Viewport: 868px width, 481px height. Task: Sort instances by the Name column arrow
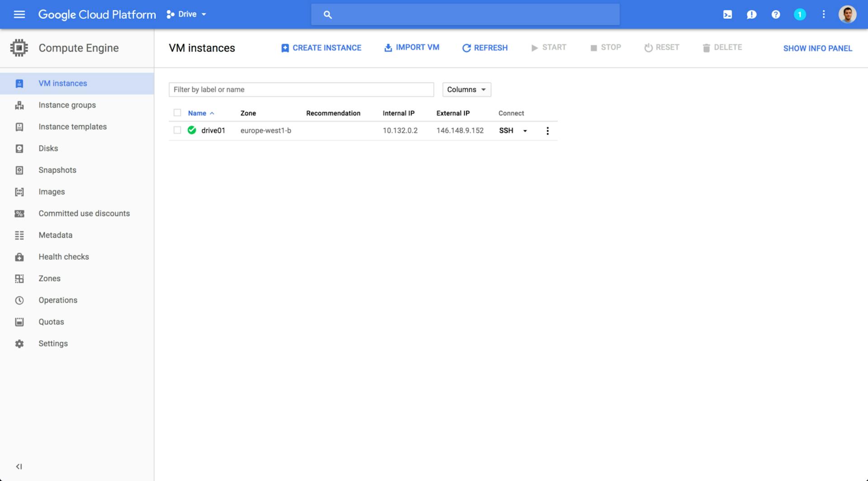tap(212, 113)
